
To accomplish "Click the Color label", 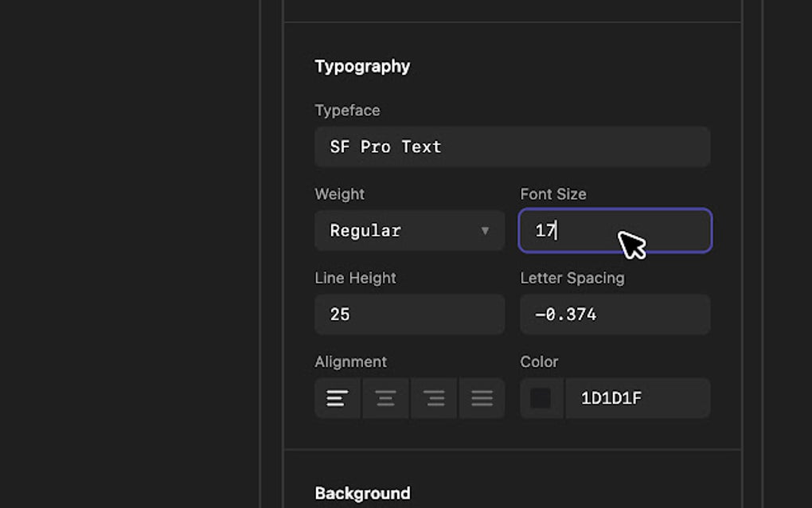I will click(539, 361).
